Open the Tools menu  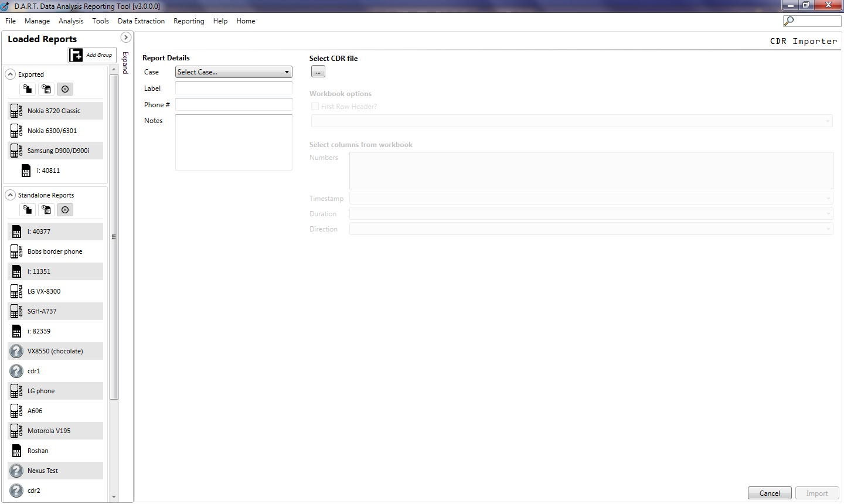100,21
